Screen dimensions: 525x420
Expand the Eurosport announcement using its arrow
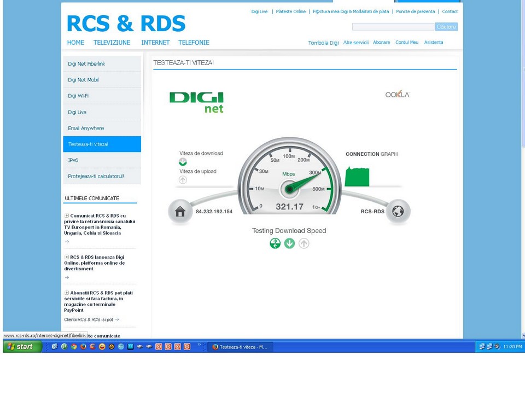[67, 242]
